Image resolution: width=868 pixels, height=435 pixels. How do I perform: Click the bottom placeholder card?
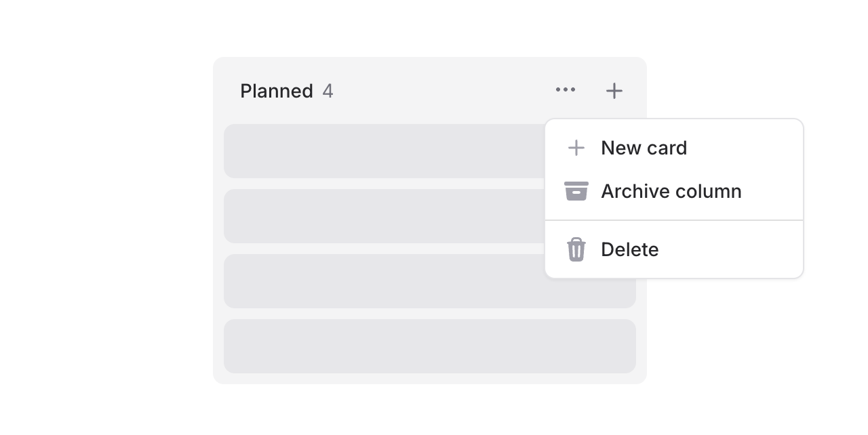pos(429,346)
